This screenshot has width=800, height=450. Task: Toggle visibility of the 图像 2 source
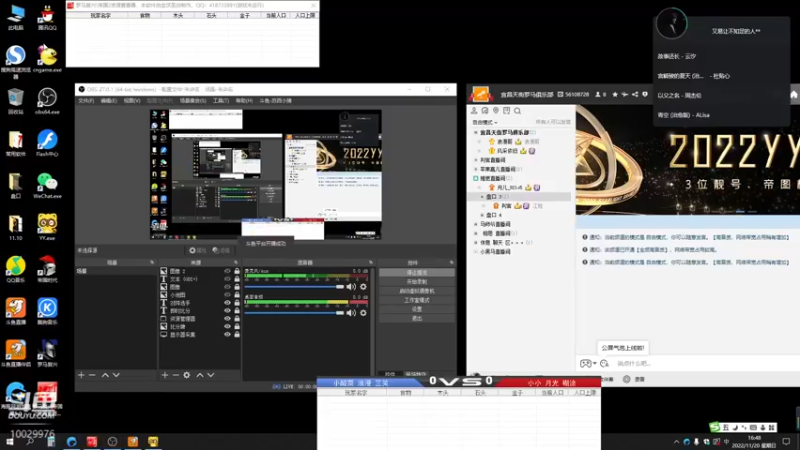[x=227, y=271]
